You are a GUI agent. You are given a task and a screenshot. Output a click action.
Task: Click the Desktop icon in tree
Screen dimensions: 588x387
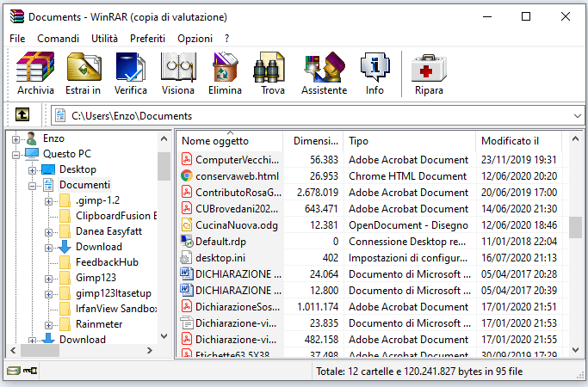click(48, 169)
